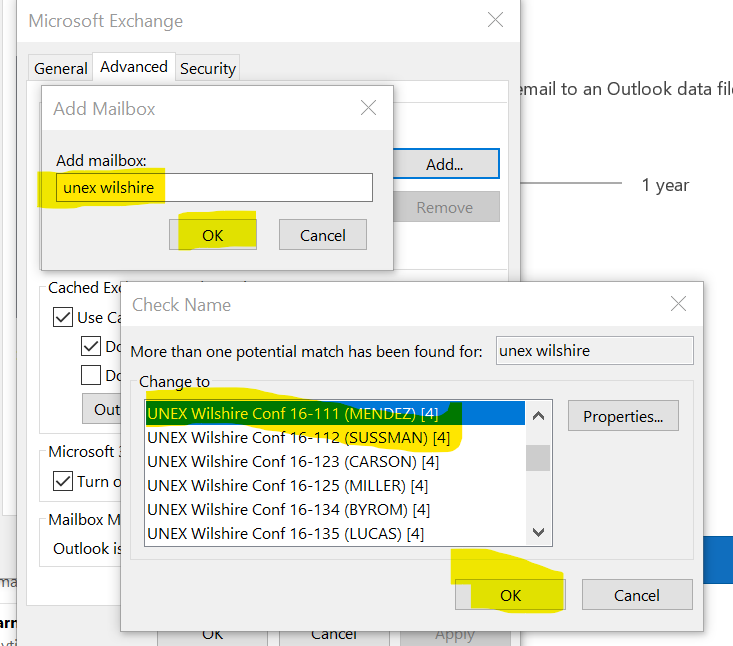Click the Add... mailbox button
This screenshot has width=733, height=646.
pyautogui.click(x=444, y=164)
